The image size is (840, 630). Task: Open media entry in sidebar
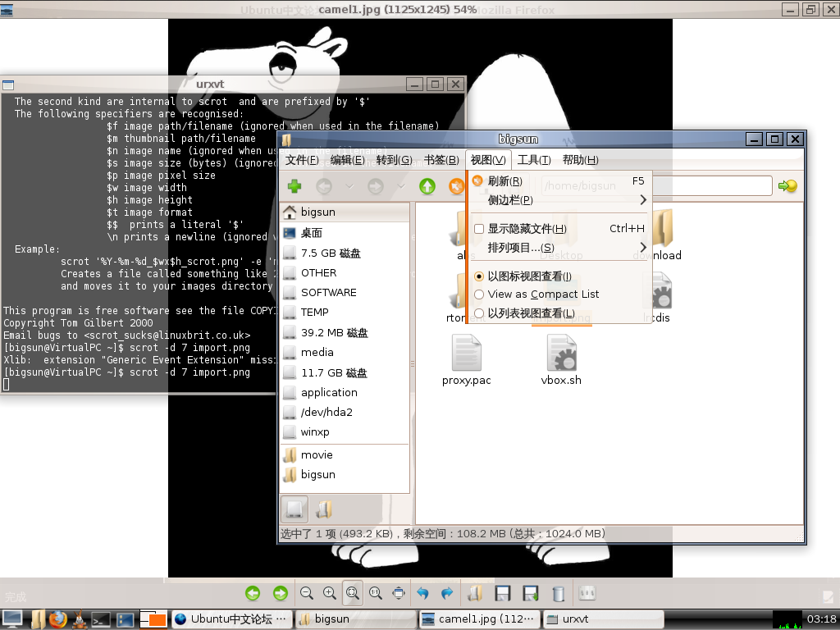[x=345, y=353]
